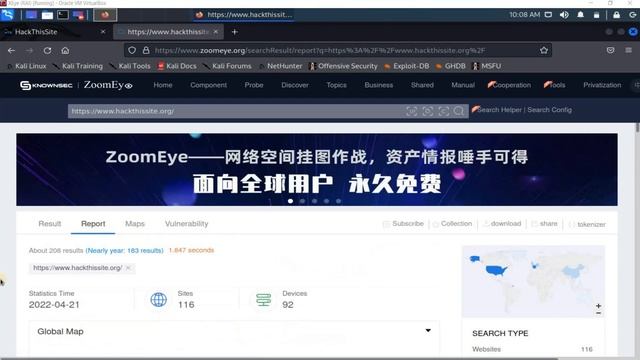The image size is (640, 360).
Task: Click the Websites 116 search type
Action: click(x=532, y=349)
